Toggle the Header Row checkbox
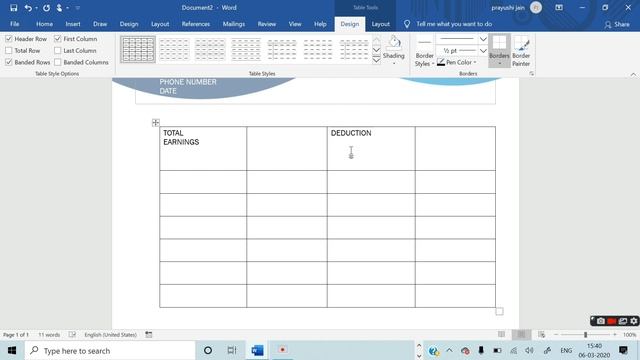640x360 pixels. (9, 39)
